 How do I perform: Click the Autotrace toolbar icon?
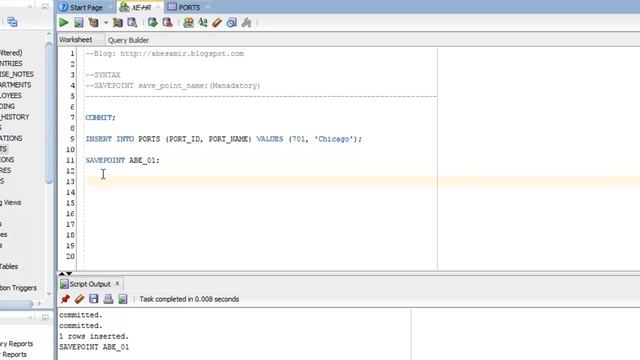pyautogui.click(x=118, y=22)
